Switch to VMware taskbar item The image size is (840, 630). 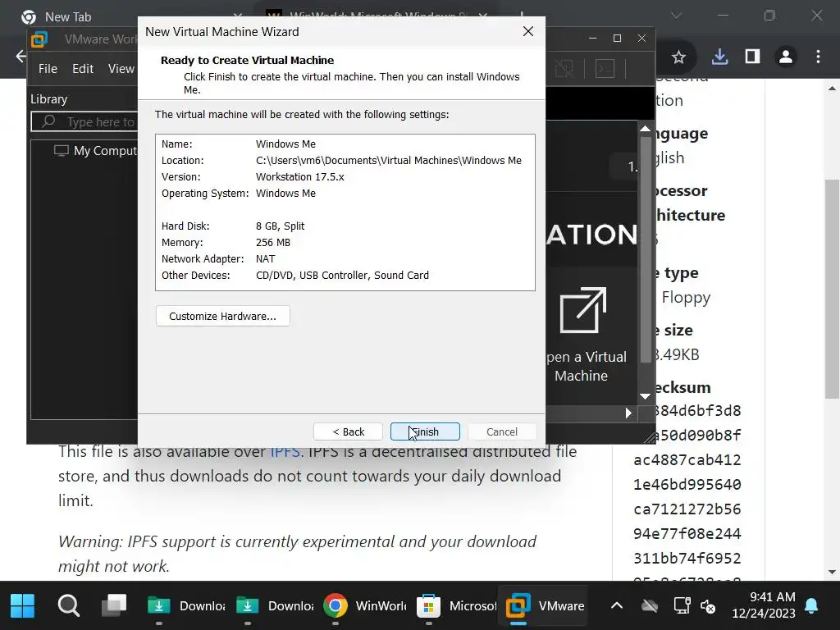[545, 606]
